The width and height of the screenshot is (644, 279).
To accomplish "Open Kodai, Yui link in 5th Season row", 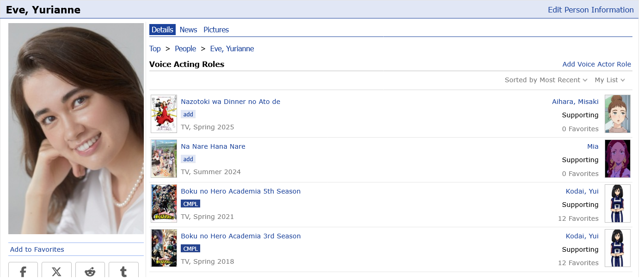I will 582,191.
